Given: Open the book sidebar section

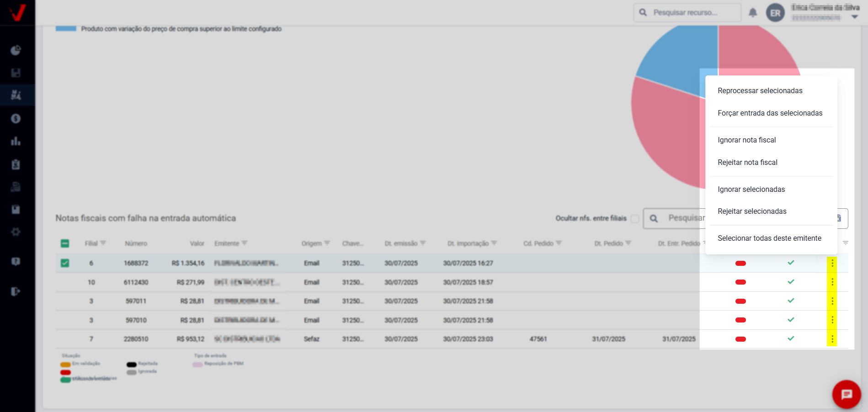Looking at the screenshot, I should (16, 209).
